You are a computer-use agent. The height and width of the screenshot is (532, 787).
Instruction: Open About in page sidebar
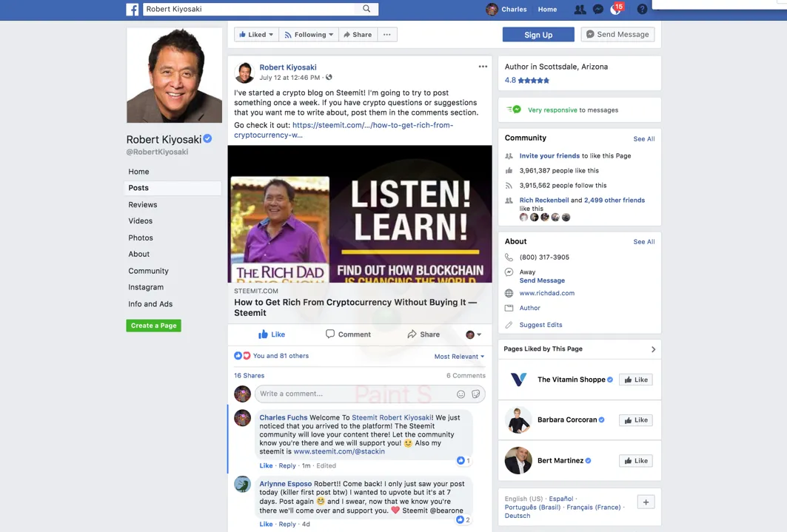(x=138, y=254)
